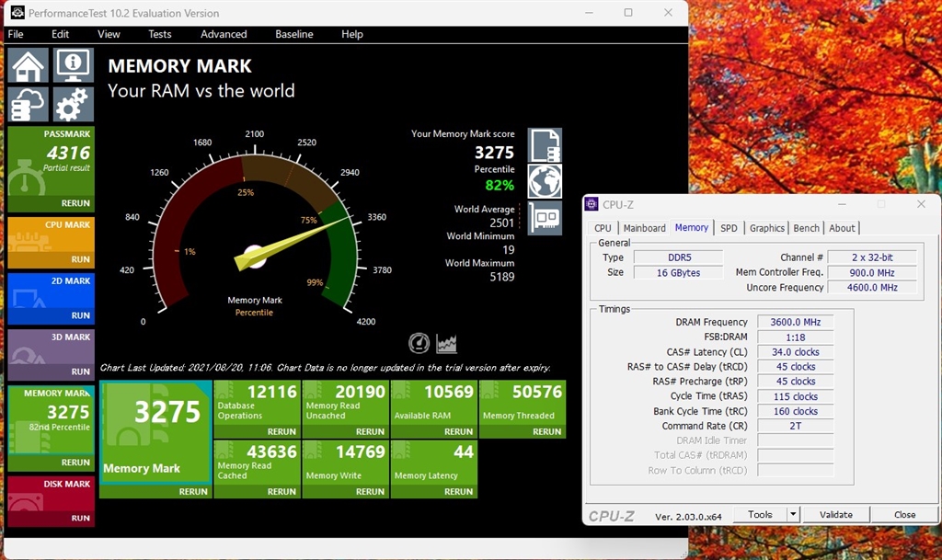The width and height of the screenshot is (942, 560).
Task: Open the settings gears icon
Action: (x=73, y=105)
